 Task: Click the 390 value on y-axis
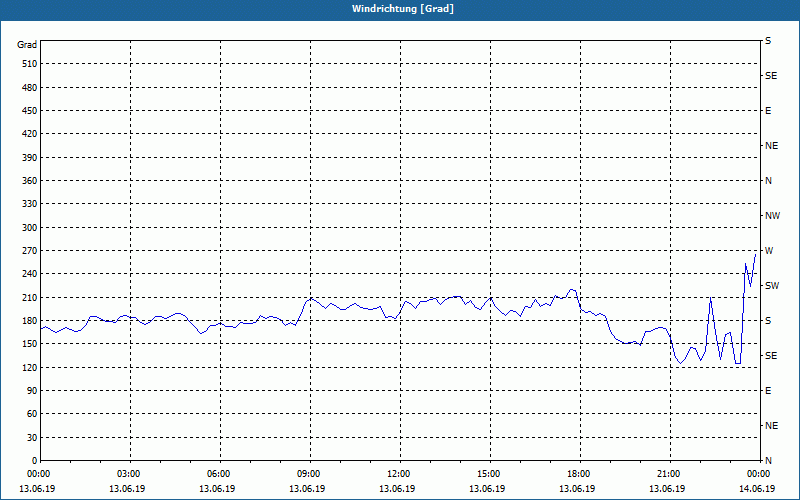pos(30,157)
